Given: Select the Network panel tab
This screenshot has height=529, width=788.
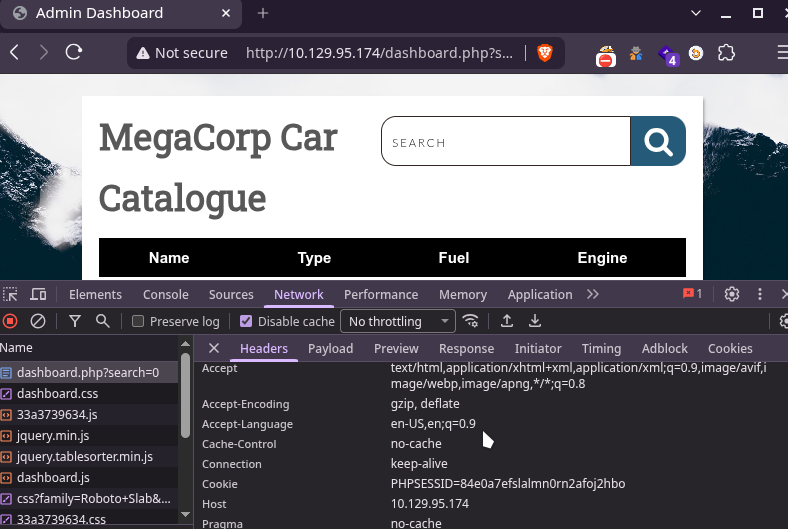Looking at the screenshot, I should (x=299, y=294).
